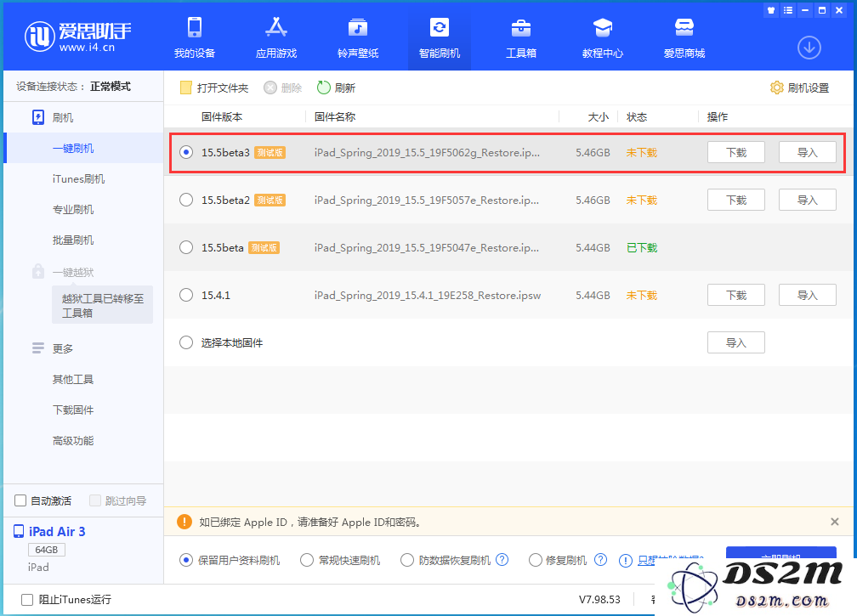The width and height of the screenshot is (857, 616).
Task: Click the 64GB capacity label
Action: pos(47,550)
